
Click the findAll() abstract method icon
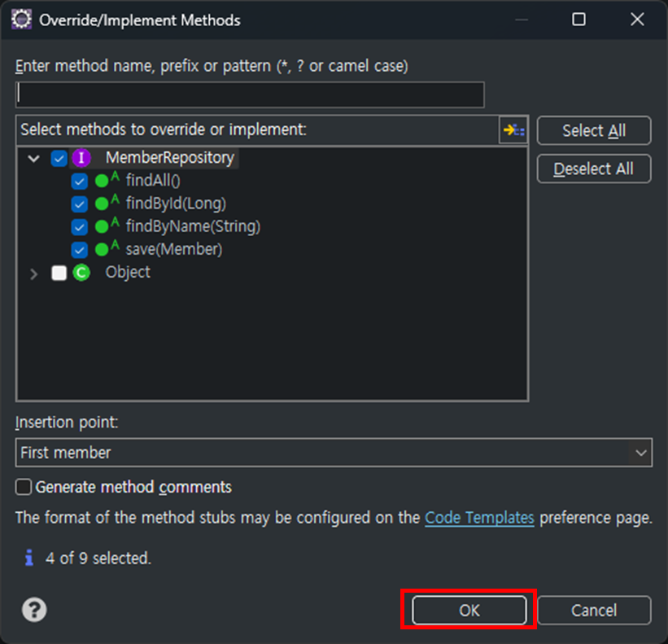pyautogui.click(x=107, y=179)
